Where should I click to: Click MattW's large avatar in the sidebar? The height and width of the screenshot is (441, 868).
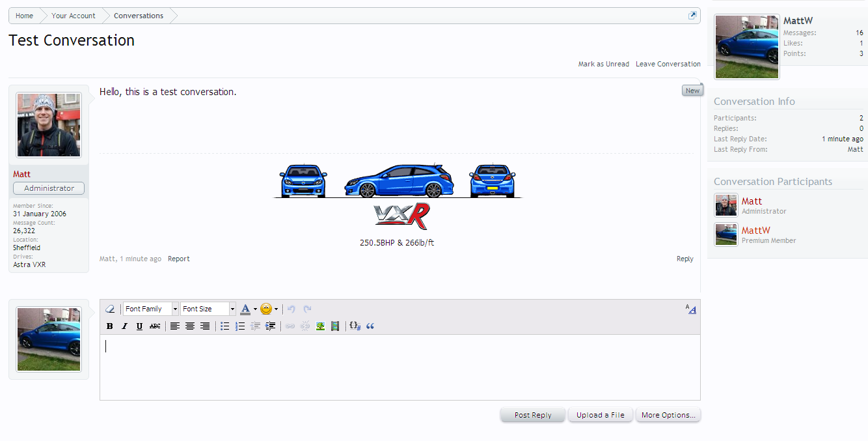[x=747, y=47]
